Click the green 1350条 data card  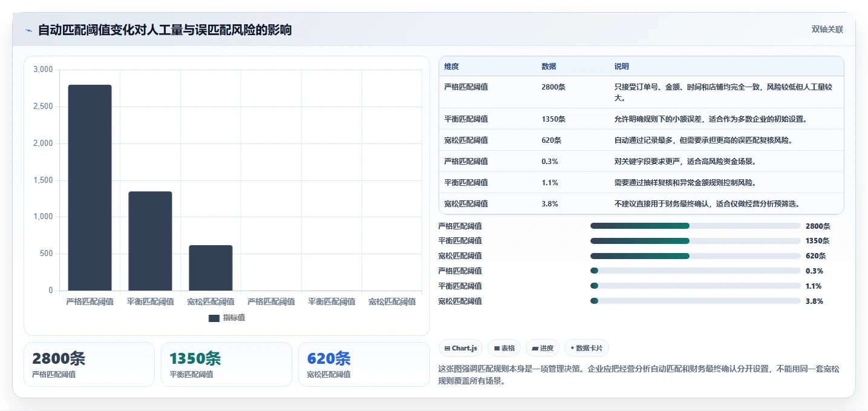pos(226,364)
